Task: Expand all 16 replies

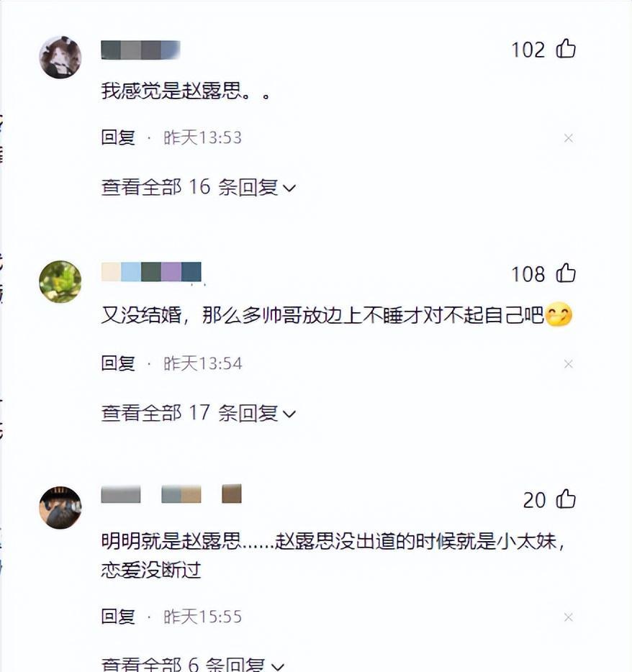Action: click(x=199, y=187)
